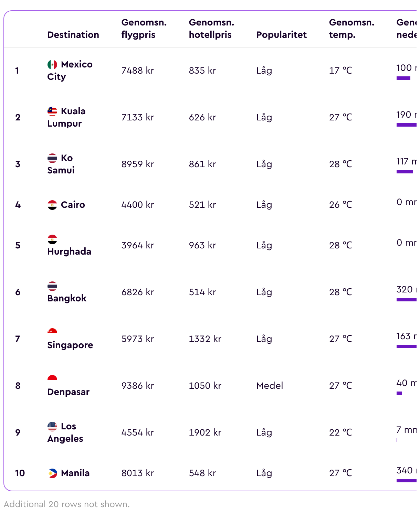Sort by Popularitet column header
420x514 pixels.
point(282,35)
